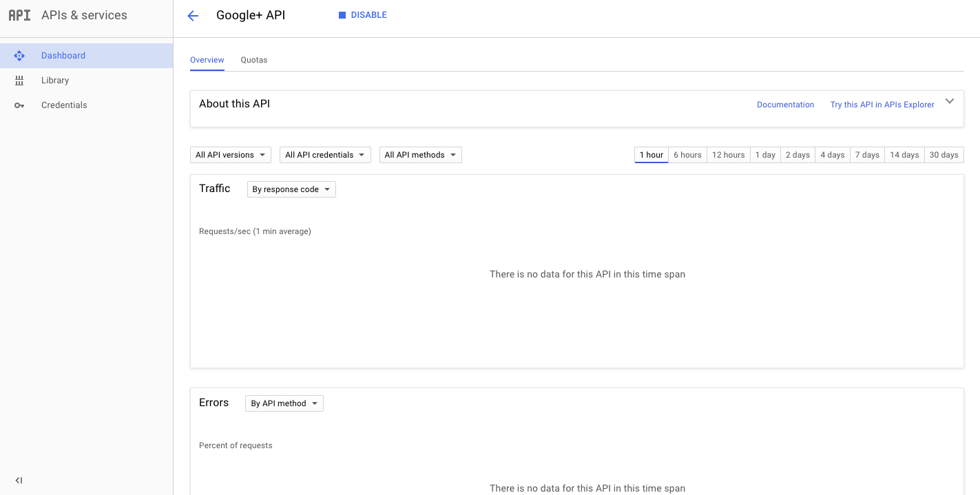The width and height of the screenshot is (980, 495).
Task: Click the Library sidebar icon
Action: tap(19, 81)
